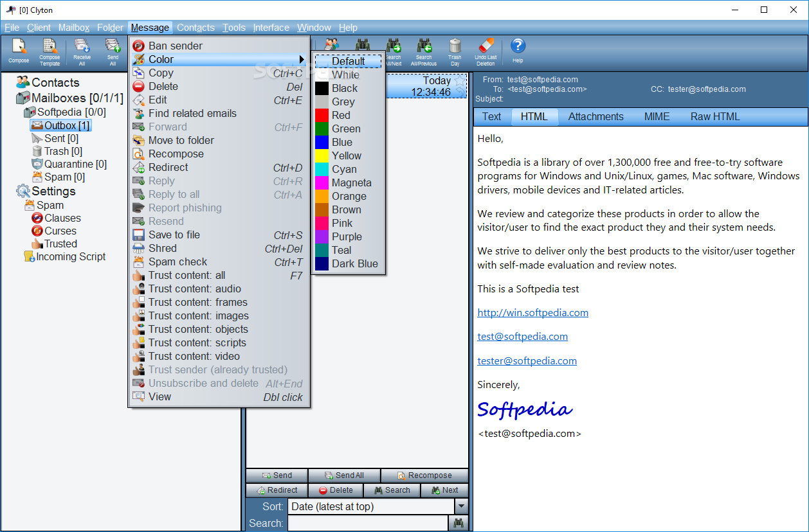Pick the Default color option

click(348, 61)
